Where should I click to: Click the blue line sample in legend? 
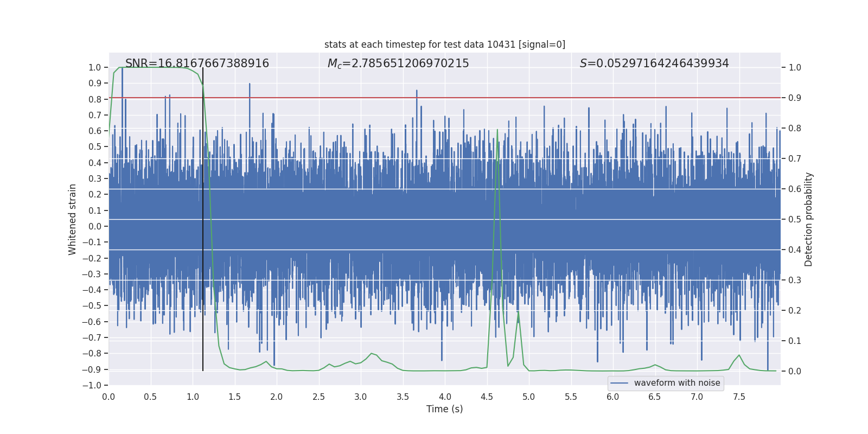pos(620,383)
